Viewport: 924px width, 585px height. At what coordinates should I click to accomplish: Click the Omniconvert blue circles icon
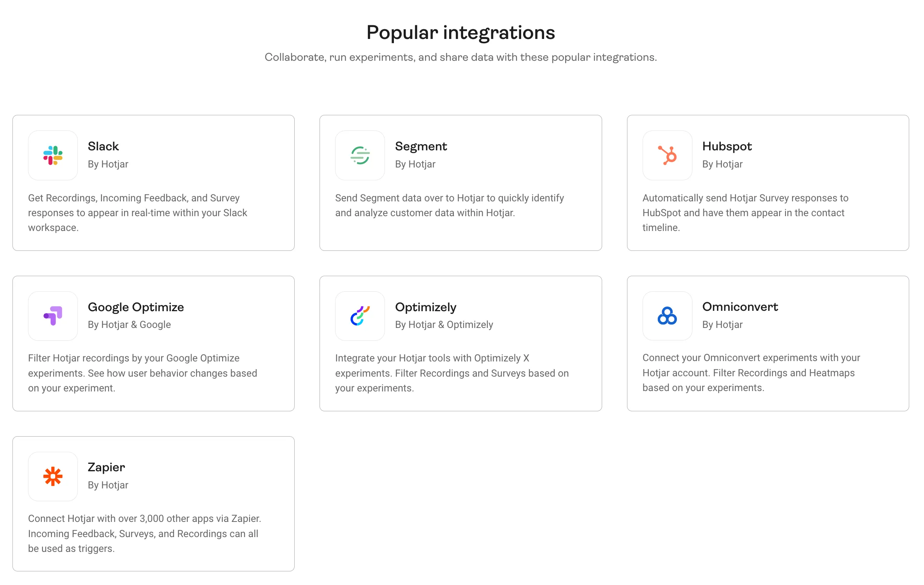pyautogui.click(x=667, y=316)
